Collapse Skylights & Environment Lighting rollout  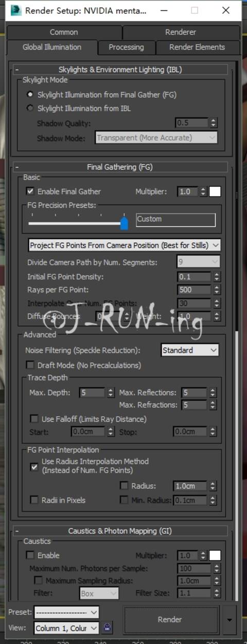120,69
